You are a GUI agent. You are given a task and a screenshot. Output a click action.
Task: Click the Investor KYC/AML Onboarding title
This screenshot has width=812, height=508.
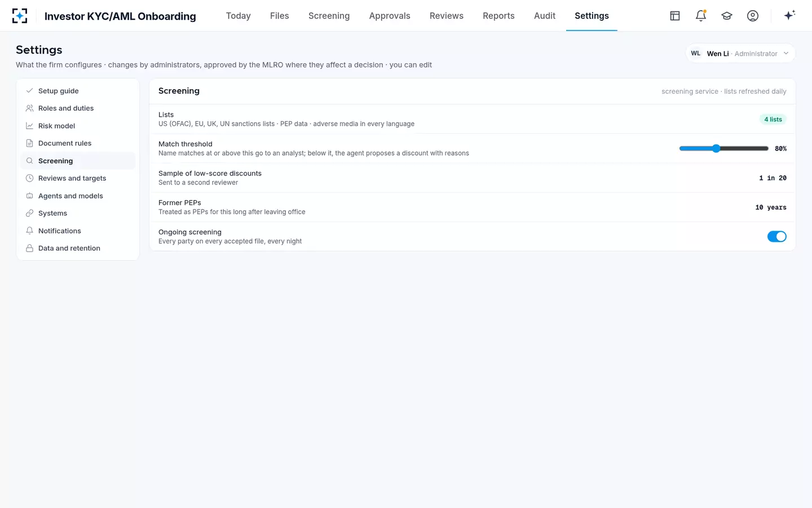(x=120, y=16)
